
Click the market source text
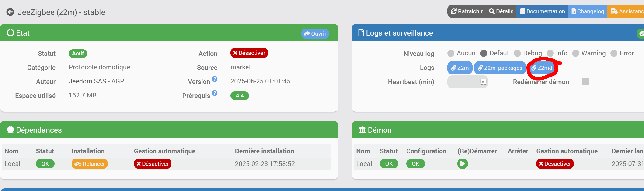[240, 67]
